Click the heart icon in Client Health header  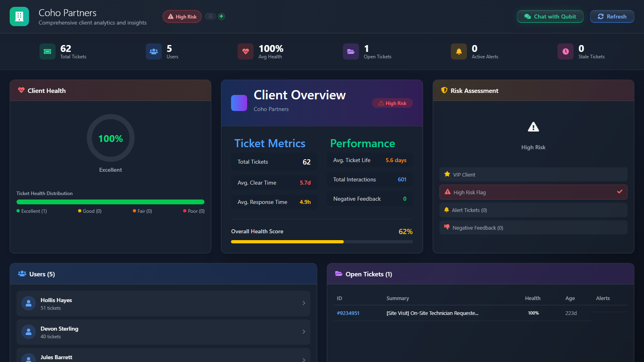click(x=21, y=90)
